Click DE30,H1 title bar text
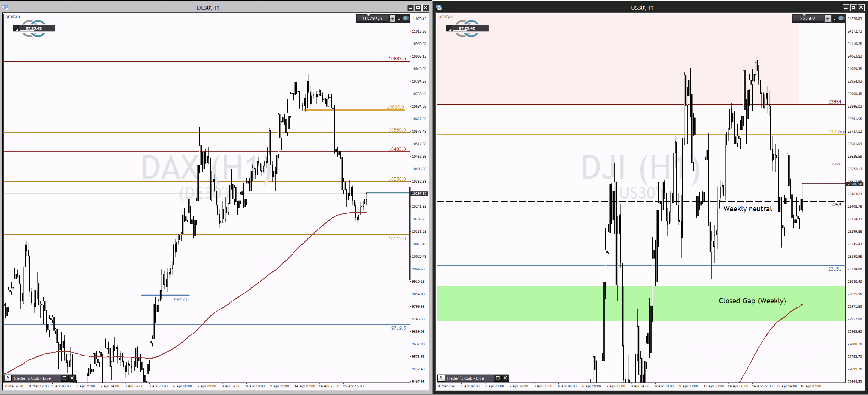The image size is (868, 395). coord(208,8)
